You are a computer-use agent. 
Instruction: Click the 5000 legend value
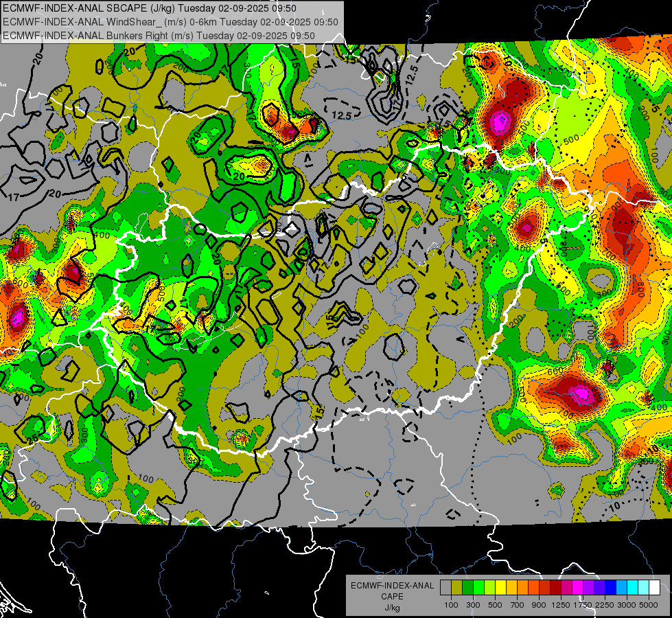pos(649,605)
